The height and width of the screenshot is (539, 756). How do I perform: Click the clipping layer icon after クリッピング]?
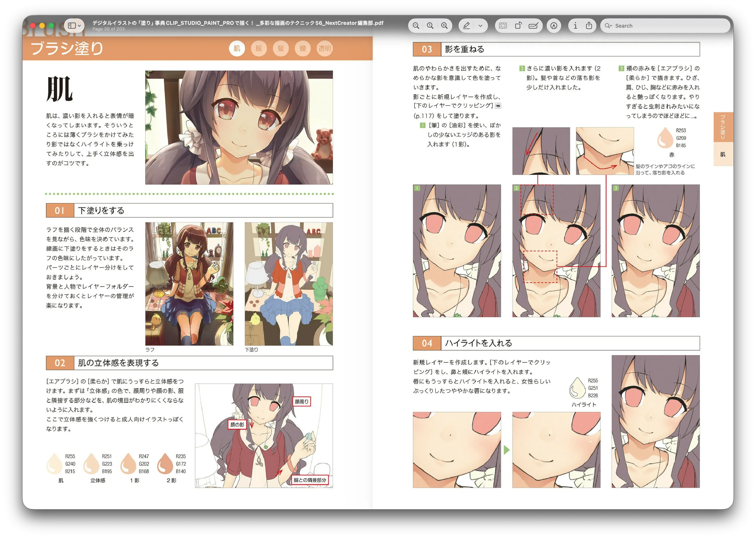point(498,106)
